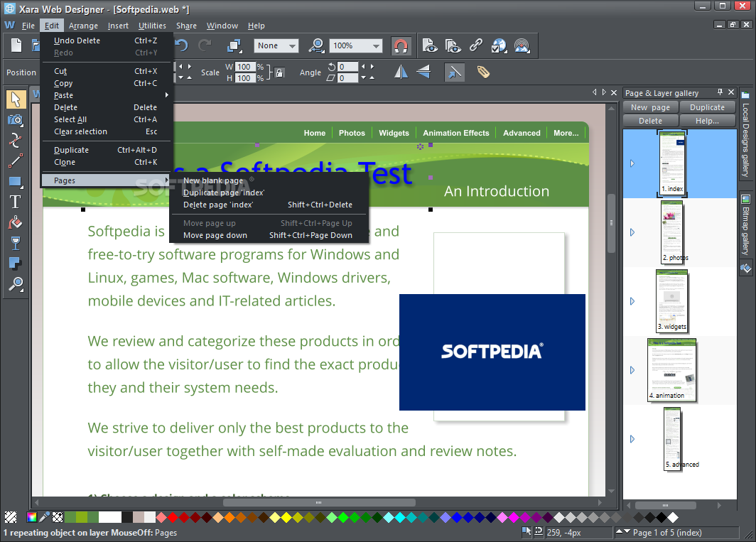Select the Rectangle tool
The width and height of the screenshot is (756, 542).
point(16,182)
